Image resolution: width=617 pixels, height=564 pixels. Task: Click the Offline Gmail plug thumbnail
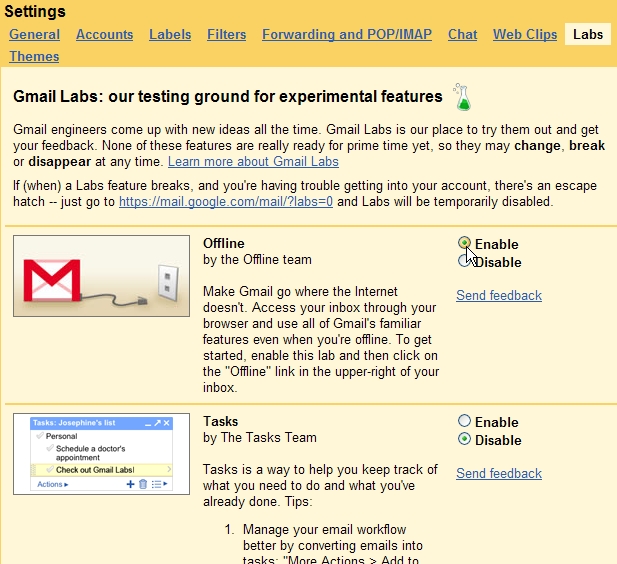102,276
